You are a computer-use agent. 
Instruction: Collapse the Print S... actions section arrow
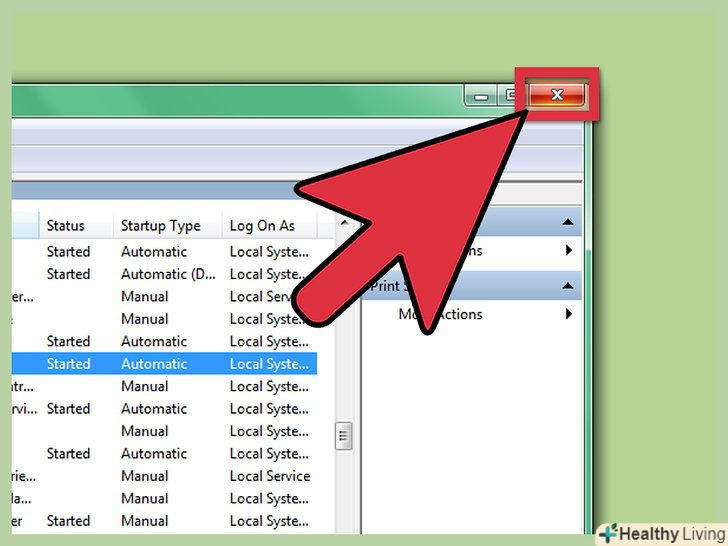coord(567,286)
